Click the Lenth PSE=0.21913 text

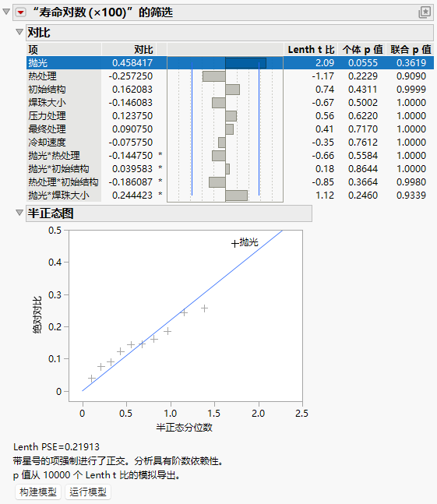(x=56, y=447)
